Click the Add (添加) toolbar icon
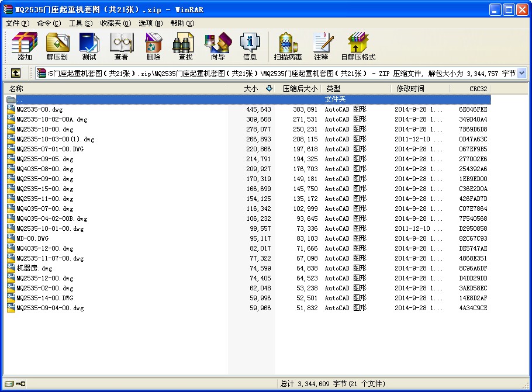532x392 pixels. point(25,46)
